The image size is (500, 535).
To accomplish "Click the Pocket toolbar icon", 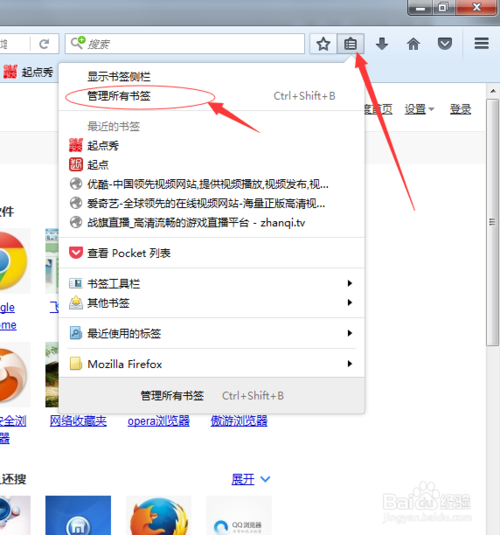I will point(445,44).
